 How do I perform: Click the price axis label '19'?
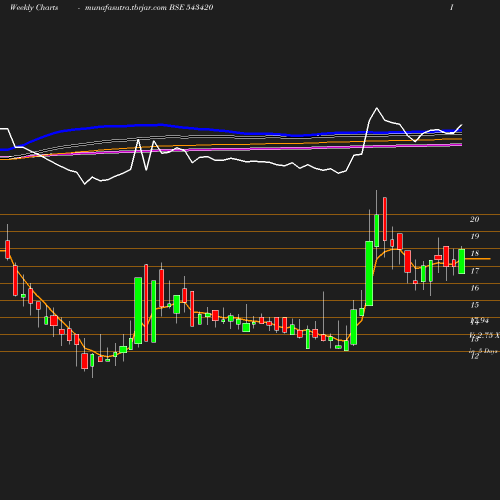(x=474, y=236)
